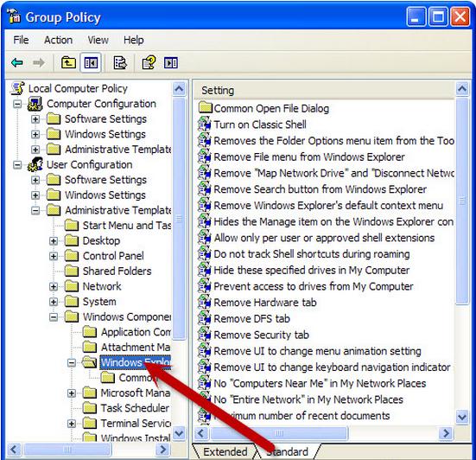Click the Remove Security tab policy icon
Screen dimensions: 476x460
[204, 335]
